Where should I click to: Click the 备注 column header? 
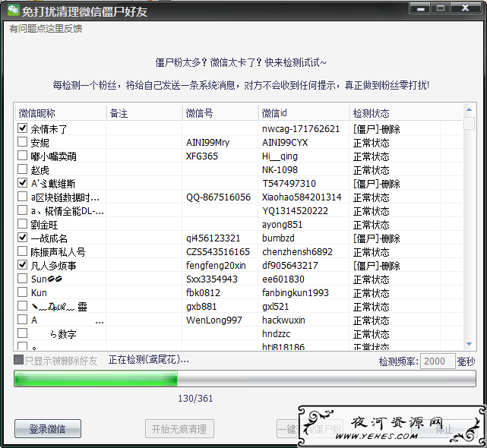point(144,113)
